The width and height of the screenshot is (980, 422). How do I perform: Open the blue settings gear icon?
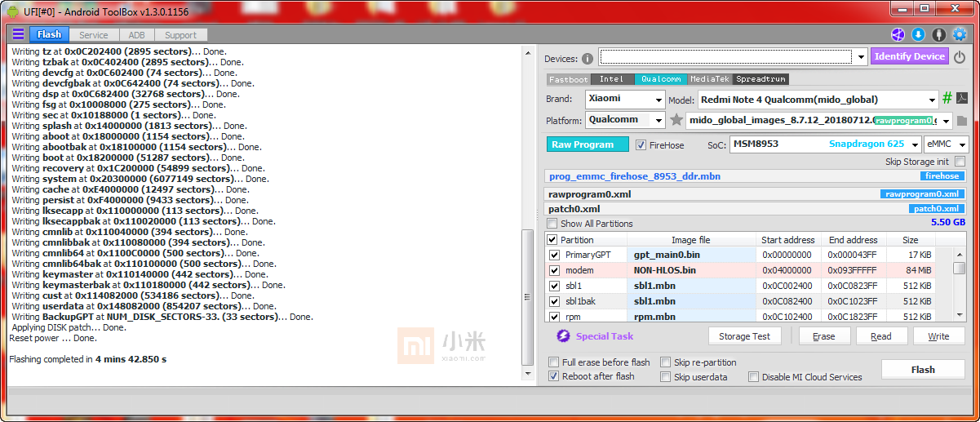[x=960, y=34]
